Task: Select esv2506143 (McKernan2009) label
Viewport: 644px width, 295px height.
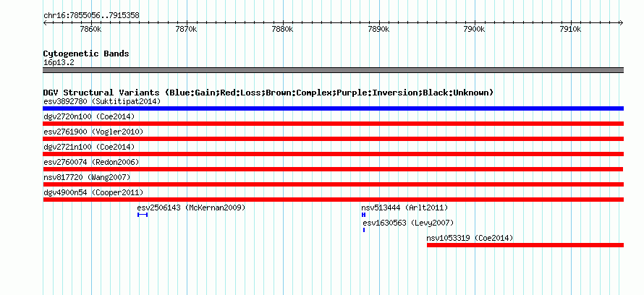Action: (x=191, y=208)
